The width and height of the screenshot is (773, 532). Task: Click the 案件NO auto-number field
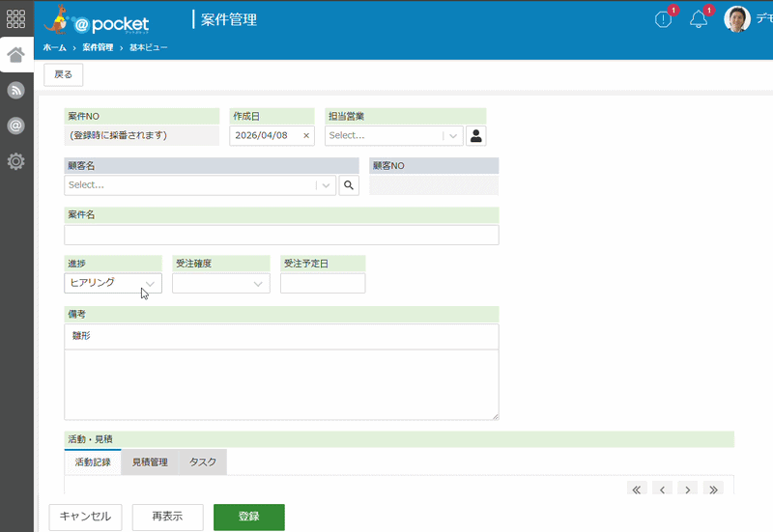(141, 135)
